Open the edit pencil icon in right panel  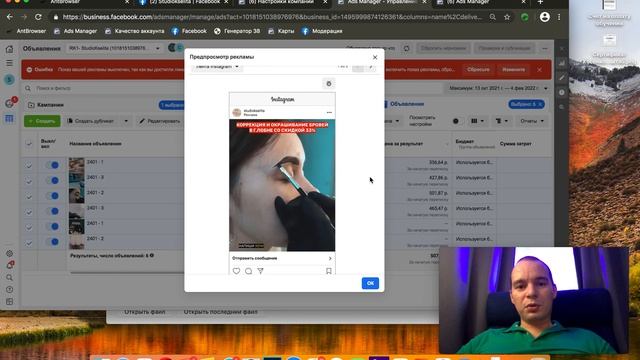[562, 78]
